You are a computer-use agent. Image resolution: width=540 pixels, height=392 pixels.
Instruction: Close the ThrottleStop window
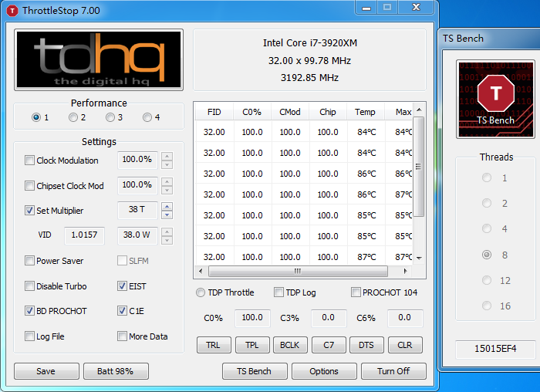(x=416, y=8)
